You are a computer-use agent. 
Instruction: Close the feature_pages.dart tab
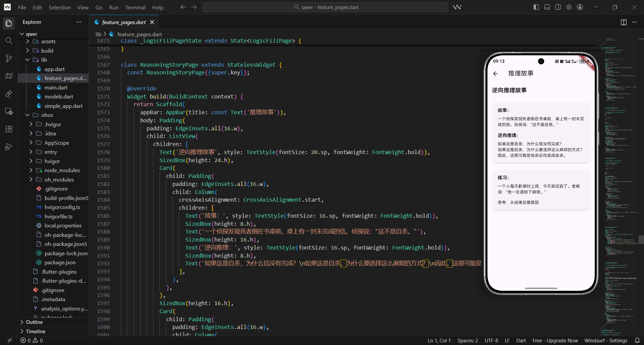click(x=152, y=22)
